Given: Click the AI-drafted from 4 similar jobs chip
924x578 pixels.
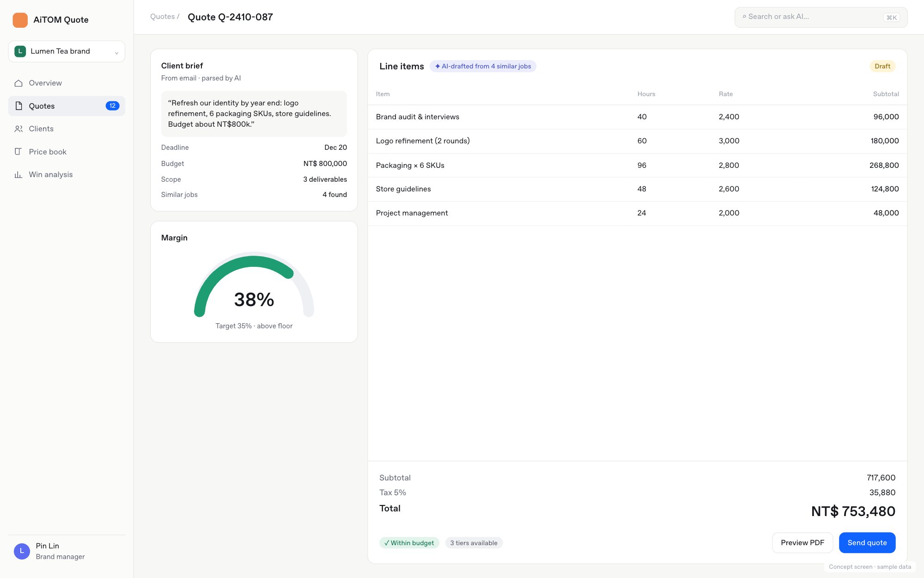Looking at the screenshot, I should coord(483,66).
